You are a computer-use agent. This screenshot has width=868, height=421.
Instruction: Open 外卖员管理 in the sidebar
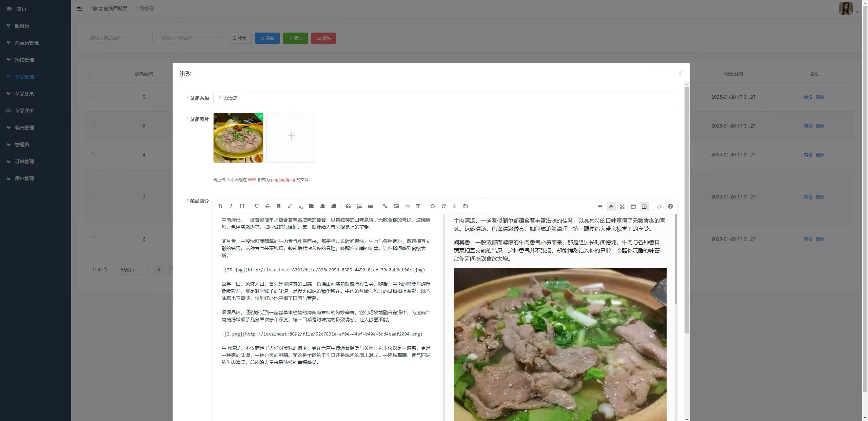pos(36,43)
